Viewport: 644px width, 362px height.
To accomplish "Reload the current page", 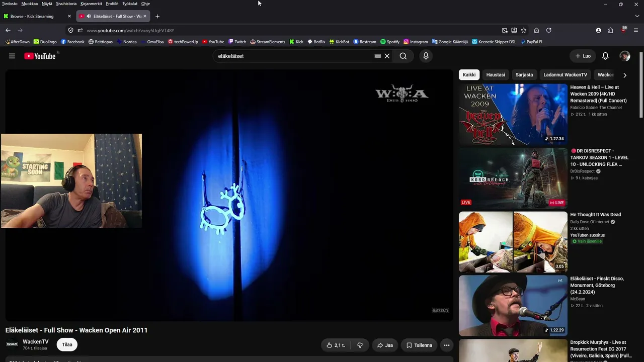I will coord(548,30).
